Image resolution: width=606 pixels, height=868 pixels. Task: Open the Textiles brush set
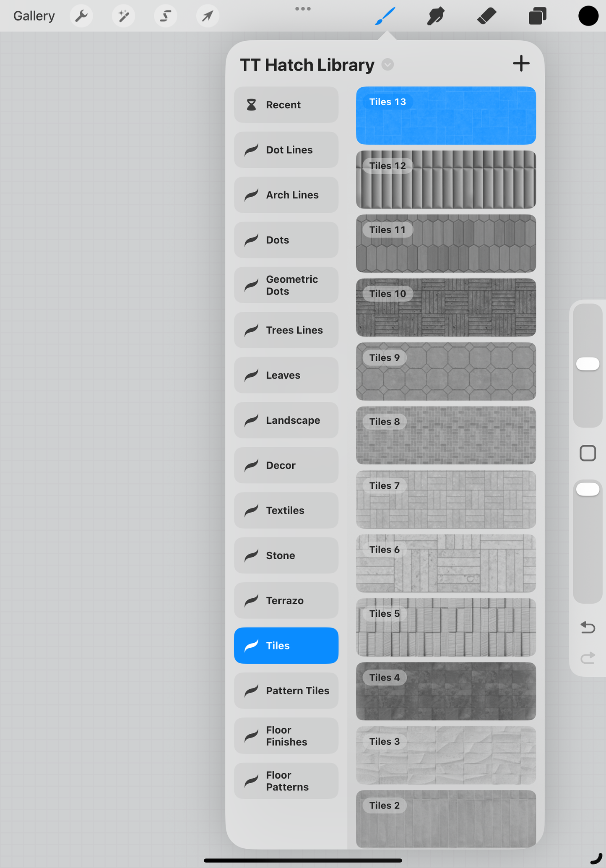pyautogui.click(x=286, y=511)
